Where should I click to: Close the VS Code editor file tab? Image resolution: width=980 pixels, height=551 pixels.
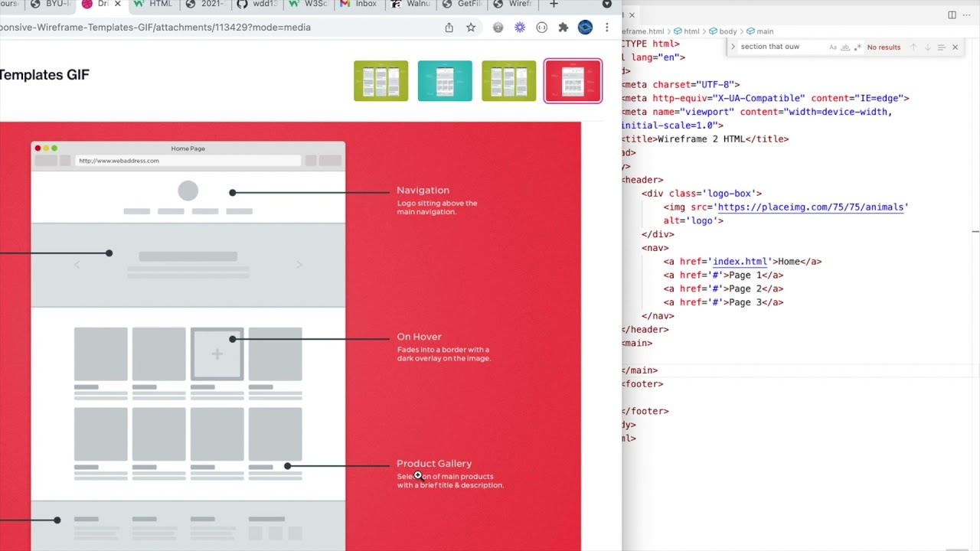point(632,15)
